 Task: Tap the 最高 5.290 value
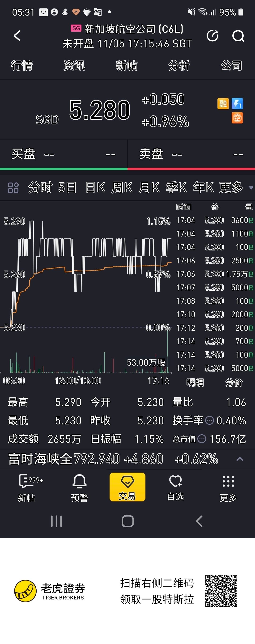coord(68,402)
